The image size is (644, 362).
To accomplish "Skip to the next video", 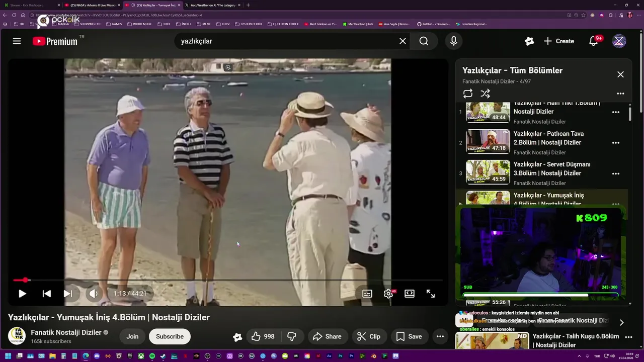I will pyautogui.click(x=68, y=294).
